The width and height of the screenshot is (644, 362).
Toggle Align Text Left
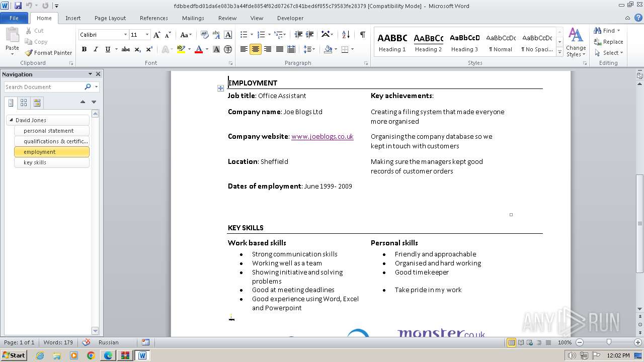[244, 49]
